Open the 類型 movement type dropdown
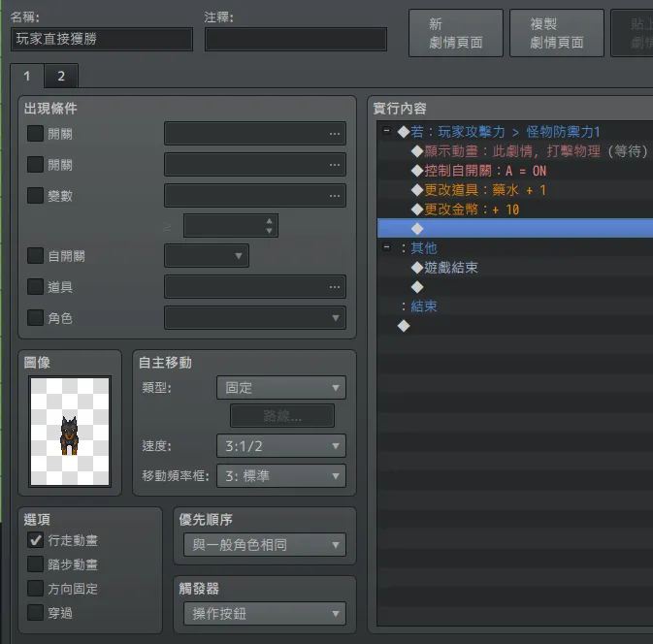The image size is (653, 644). [x=280, y=388]
